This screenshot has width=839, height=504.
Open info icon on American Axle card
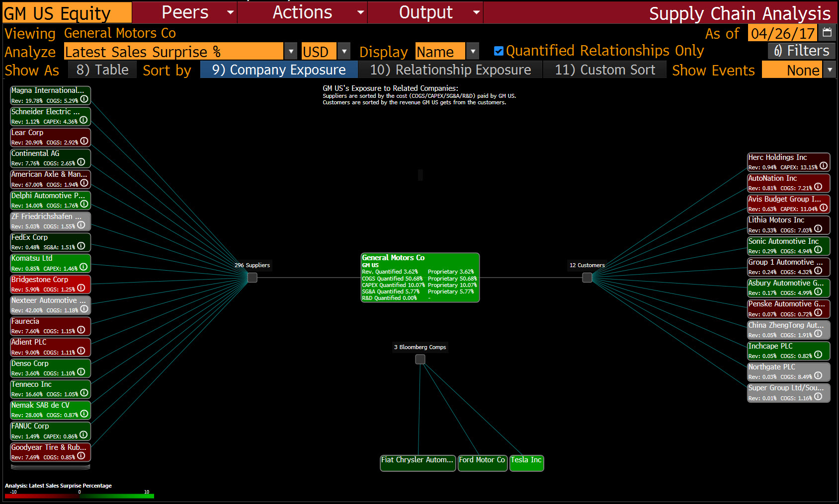84,183
